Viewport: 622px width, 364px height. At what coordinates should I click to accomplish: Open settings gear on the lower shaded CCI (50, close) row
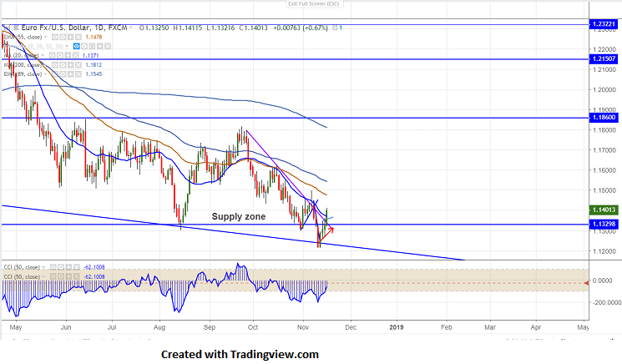[61, 276]
